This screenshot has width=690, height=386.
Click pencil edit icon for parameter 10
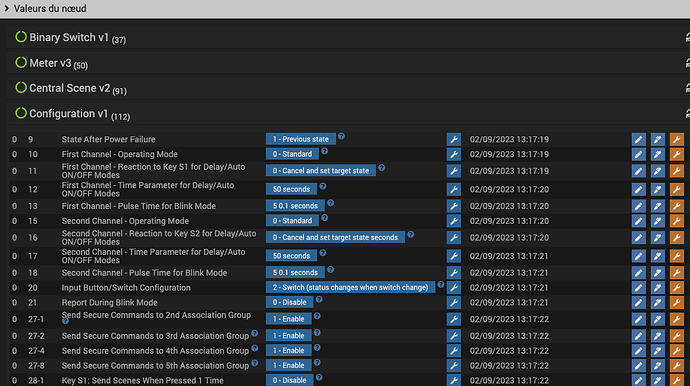[x=639, y=154]
